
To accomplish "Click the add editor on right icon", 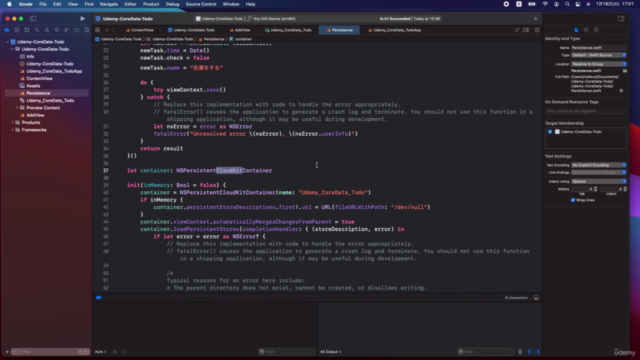I will pyautogui.click(x=537, y=30).
